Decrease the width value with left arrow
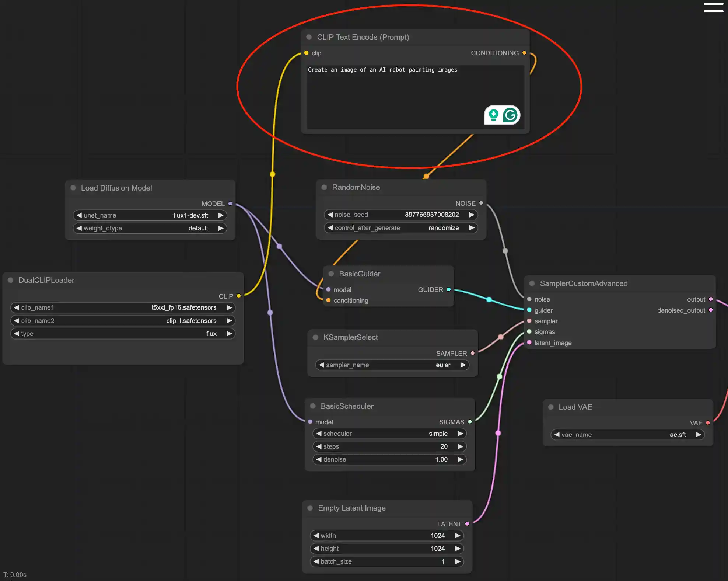The height and width of the screenshot is (581, 728). point(316,536)
